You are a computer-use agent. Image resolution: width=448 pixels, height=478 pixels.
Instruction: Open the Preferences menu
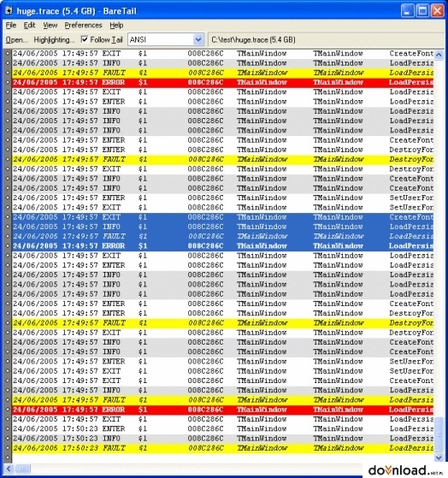click(83, 26)
